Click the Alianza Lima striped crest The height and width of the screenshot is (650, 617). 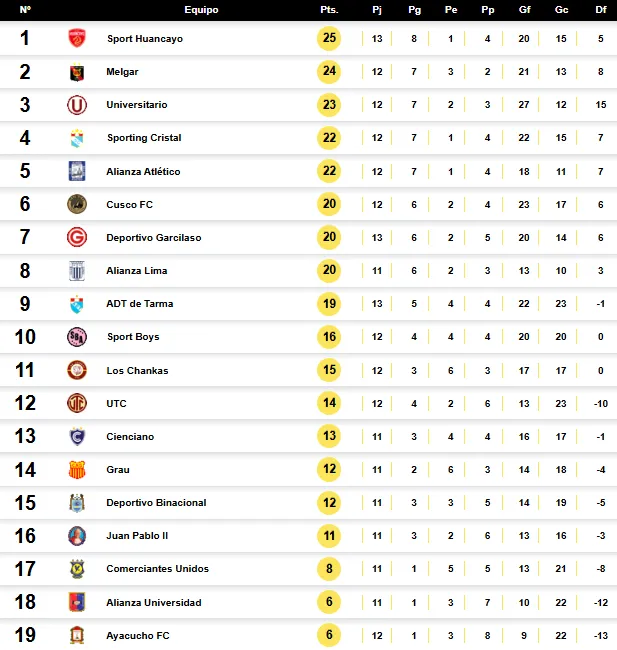click(x=77, y=271)
